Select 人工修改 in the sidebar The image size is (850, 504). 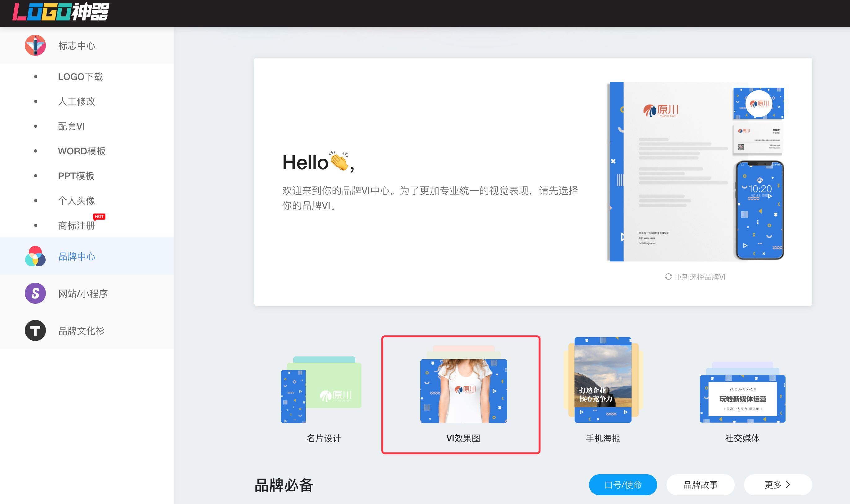click(76, 102)
